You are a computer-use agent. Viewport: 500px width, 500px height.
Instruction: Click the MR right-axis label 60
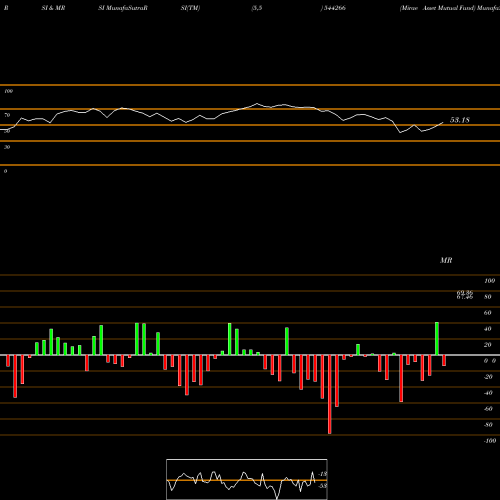coord(487,313)
